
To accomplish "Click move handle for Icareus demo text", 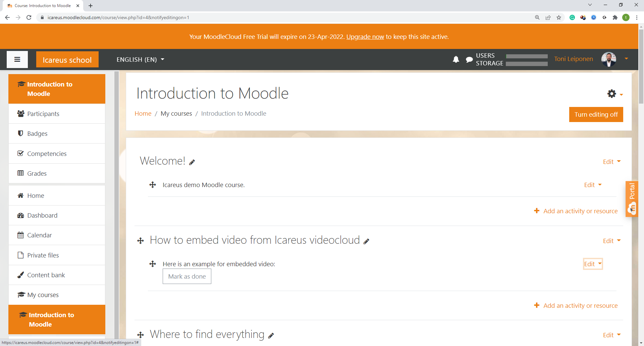I will pos(153,185).
